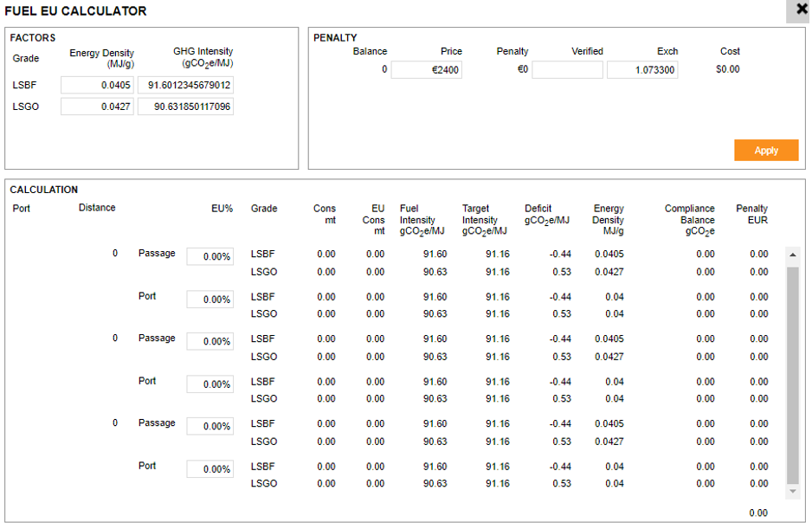Focus the LSBF GHG Intensity field

(x=185, y=85)
